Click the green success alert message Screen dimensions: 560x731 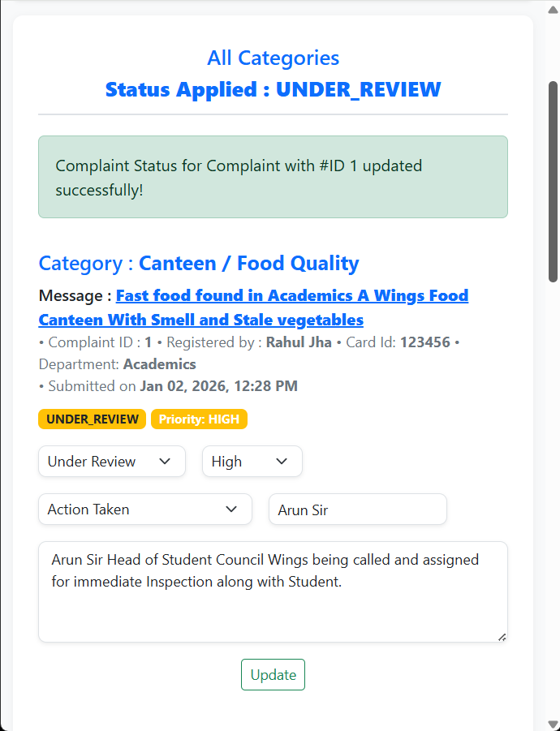point(273,177)
